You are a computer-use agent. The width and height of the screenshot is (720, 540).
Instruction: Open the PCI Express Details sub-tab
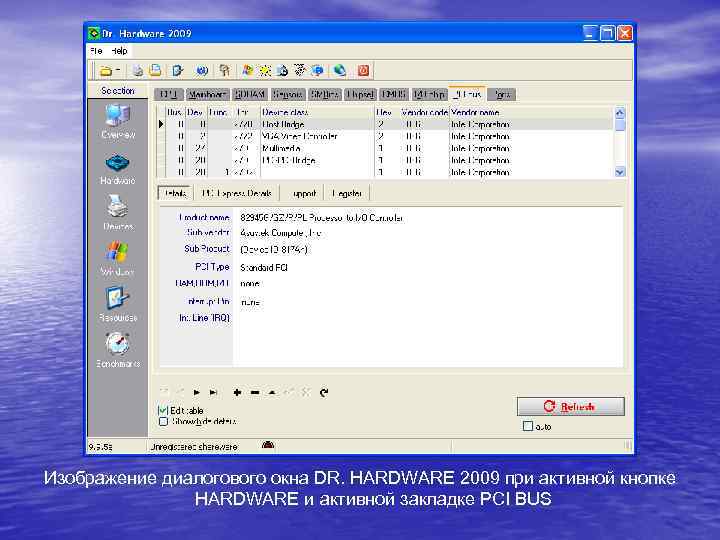pos(237,193)
